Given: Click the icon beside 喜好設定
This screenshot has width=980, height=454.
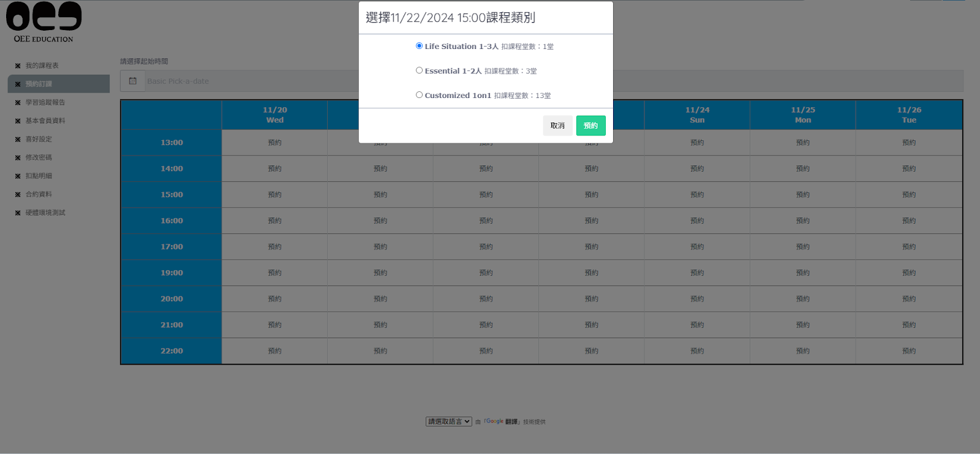Looking at the screenshot, I should point(18,139).
